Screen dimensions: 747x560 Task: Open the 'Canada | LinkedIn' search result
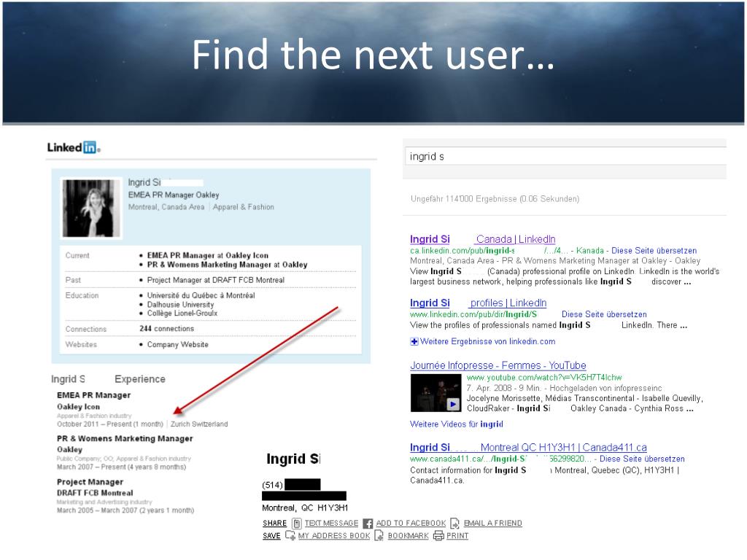pyautogui.click(x=483, y=239)
